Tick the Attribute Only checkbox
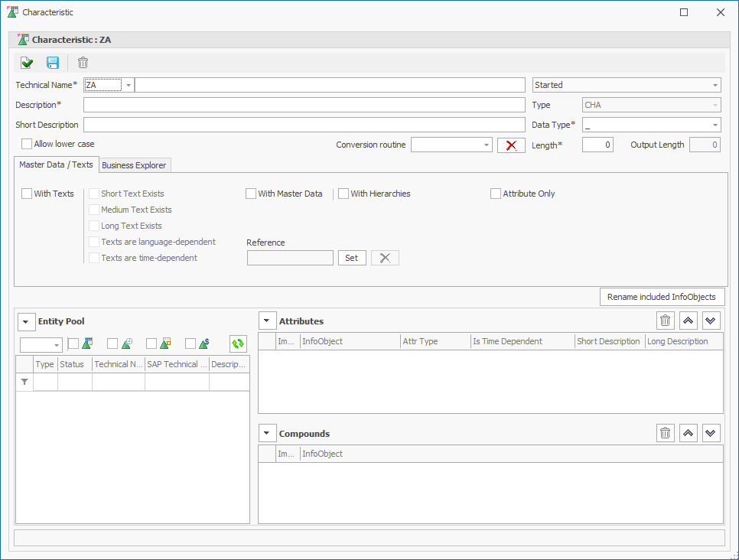Viewport: 739px width, 560px height. point(496,194)
